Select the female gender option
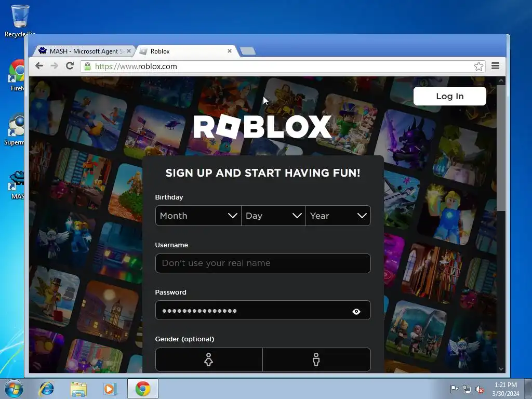Screen dimensions: 532x399 pos(209,360)
